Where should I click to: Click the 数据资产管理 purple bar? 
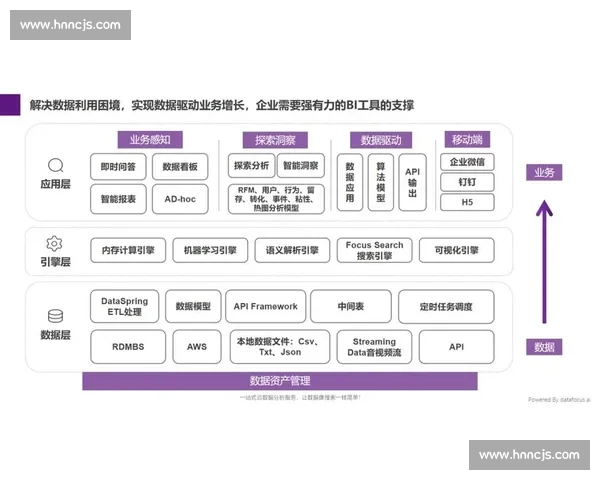point(280,381)
